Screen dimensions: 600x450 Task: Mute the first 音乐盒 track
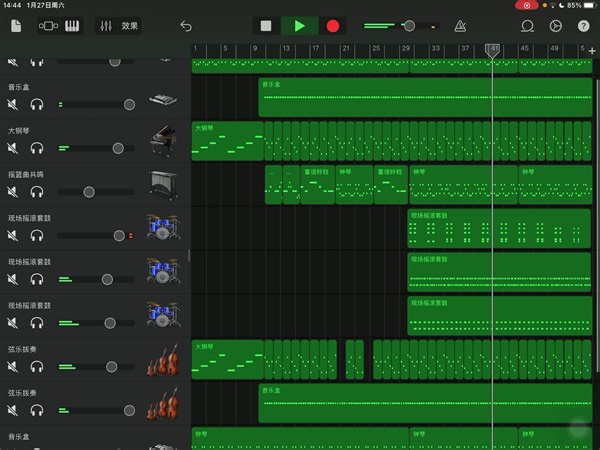(13, 104)
